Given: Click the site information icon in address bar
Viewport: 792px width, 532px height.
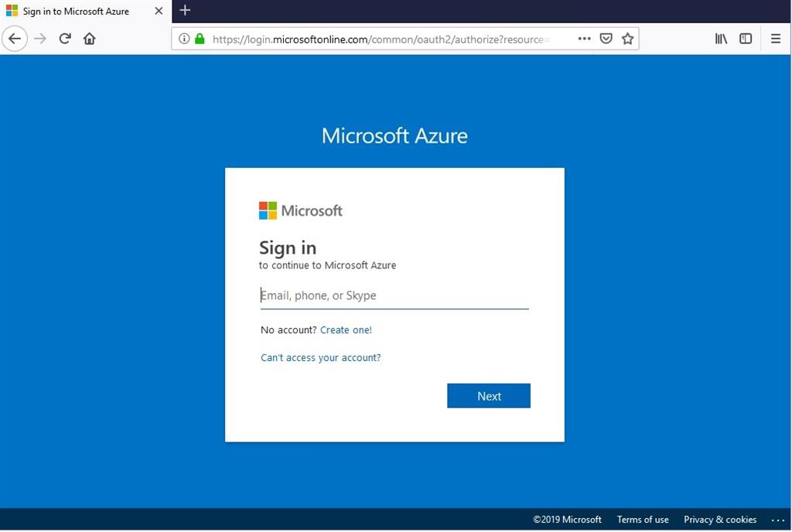Looking at the screenshot, I should pyautogui.click(x=183, y=38).
